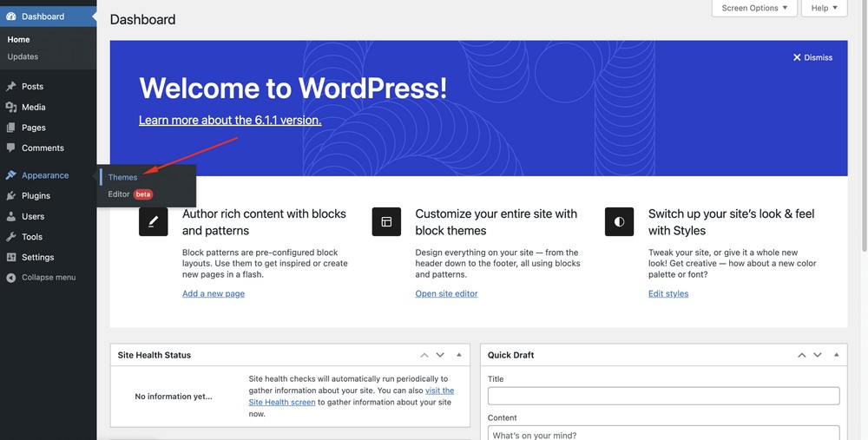Toggle the Site Health Status panel collapse
This screenshot has height=440, width=868.
point(459,355)
